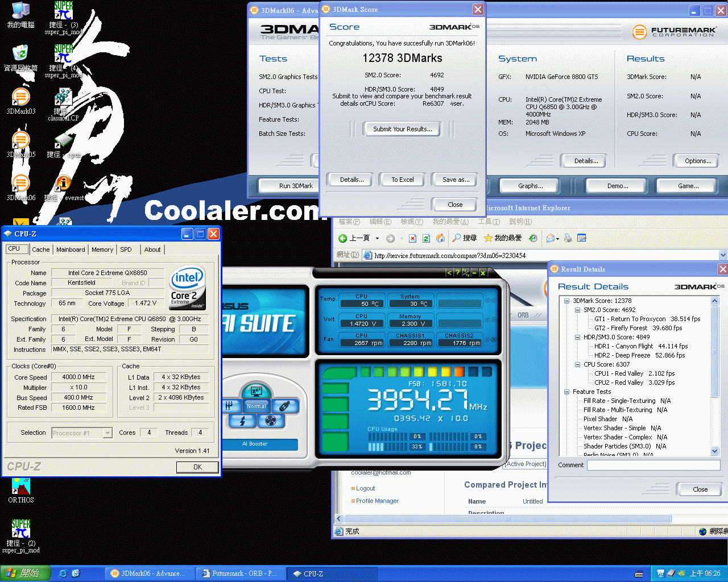Select Normal mode in AI Suite
The height and width of the screenshot is (582, 728).
[x=257, y=406]
